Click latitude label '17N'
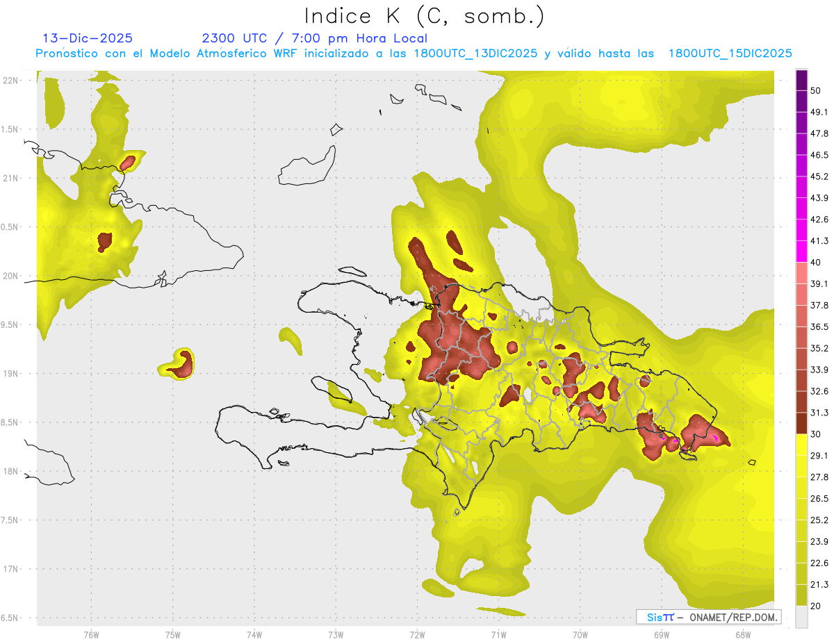This screenshot has width=834, height=644. 11,570
